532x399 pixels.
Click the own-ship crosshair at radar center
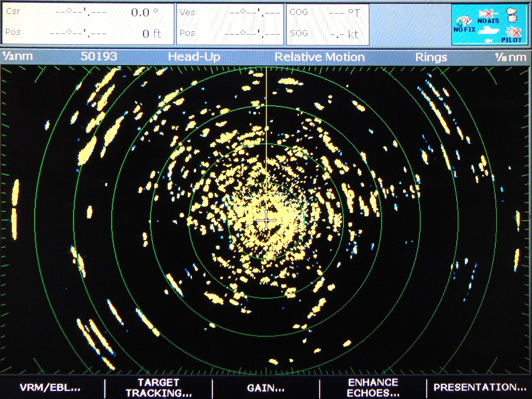coord(266,220)
